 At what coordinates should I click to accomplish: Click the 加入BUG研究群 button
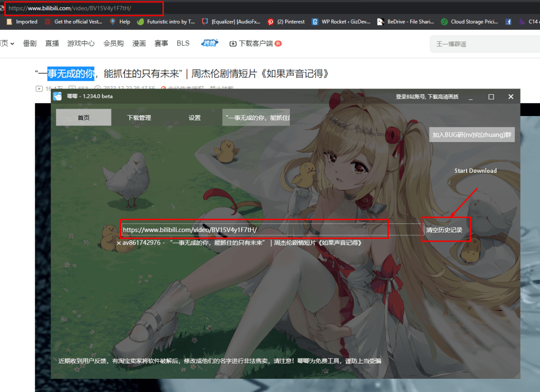pyautogui.click(x=471, y=134)
